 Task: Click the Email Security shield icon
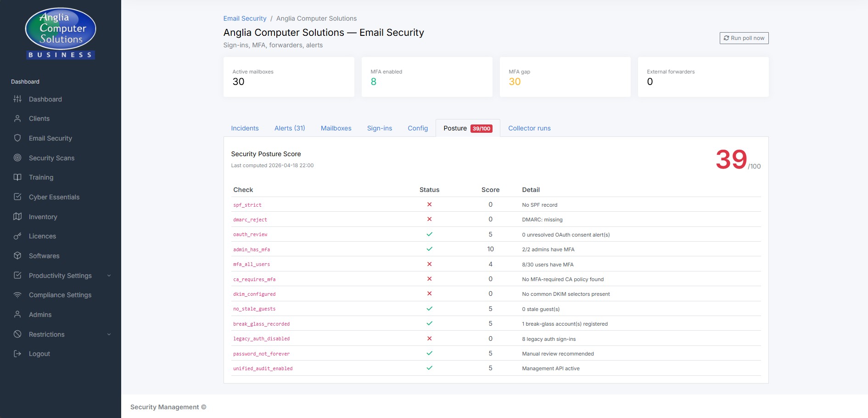tap(18, 138)
